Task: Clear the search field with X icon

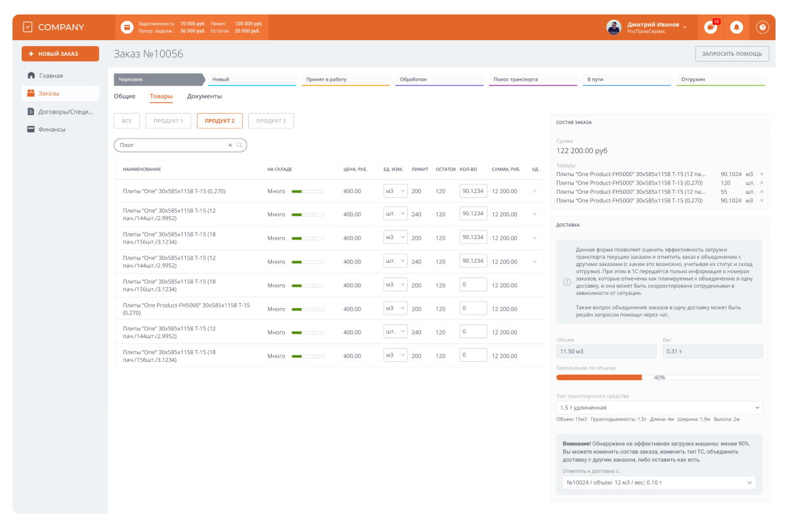Action: click(x=230, y=145)
